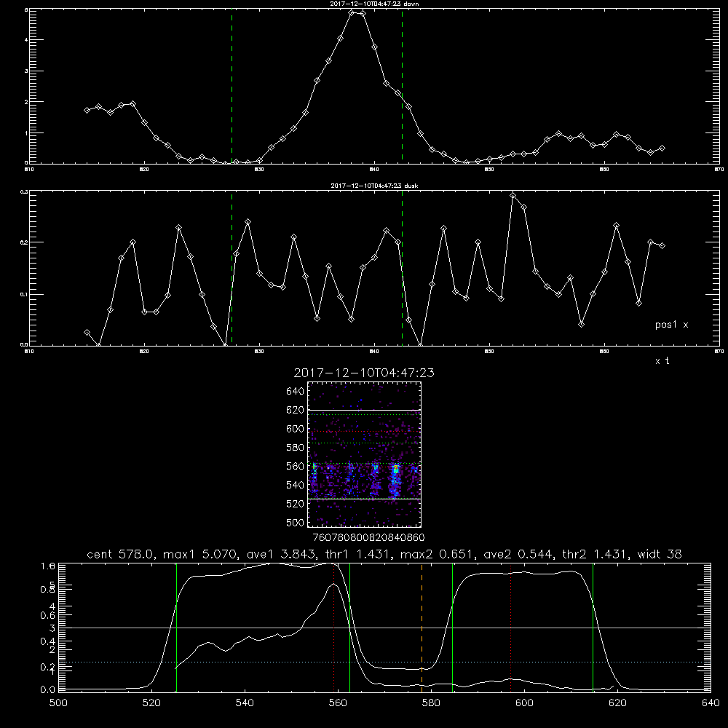Click the dotted horizontal line in bottom plot

click(x=384, y=662)
